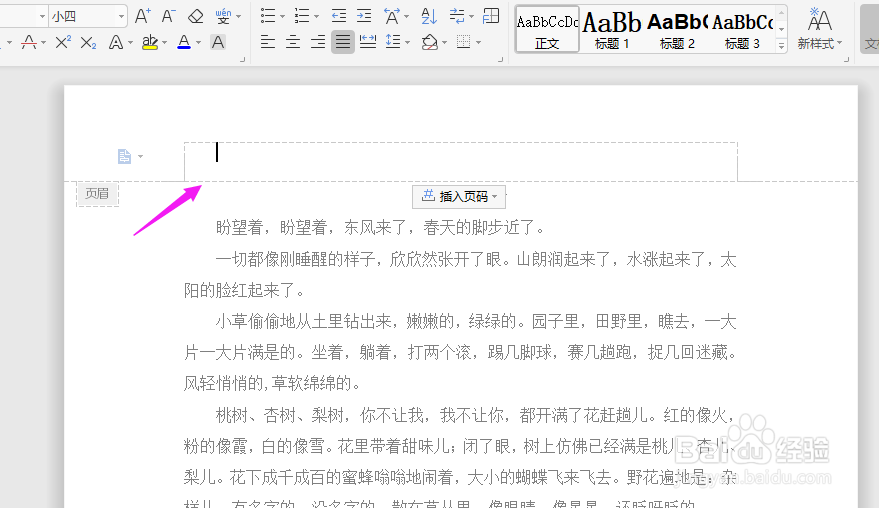Place cursor at paragraph 盼望着，盼望着
Screen dimensions: 879x508
click(381, 228)
